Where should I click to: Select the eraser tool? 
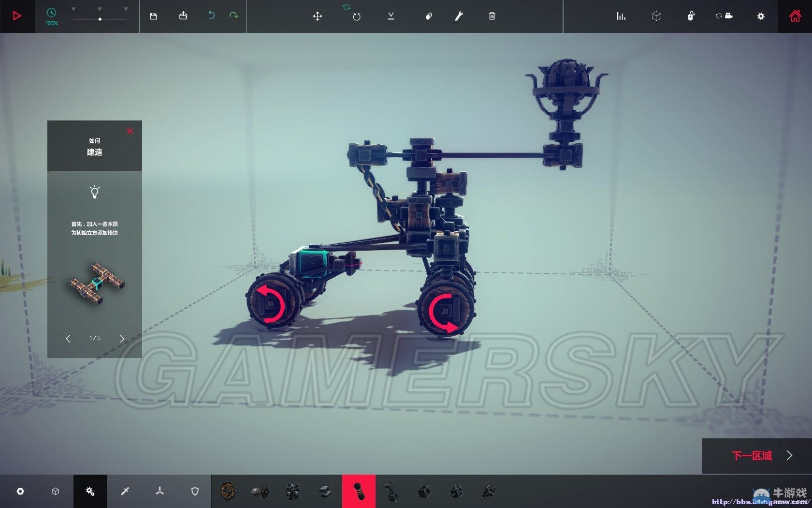(x=429, y=16)
